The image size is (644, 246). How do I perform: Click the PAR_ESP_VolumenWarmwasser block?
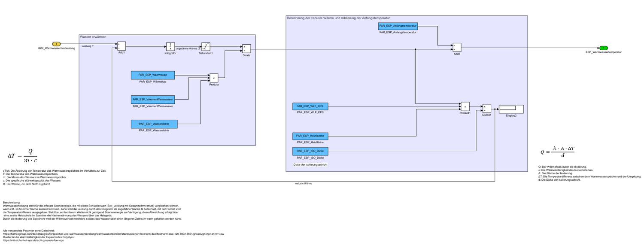153,100
